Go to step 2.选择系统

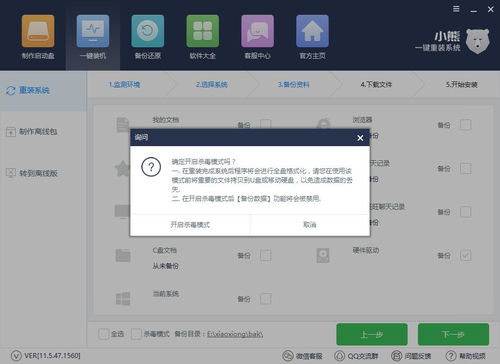[212, 85]
